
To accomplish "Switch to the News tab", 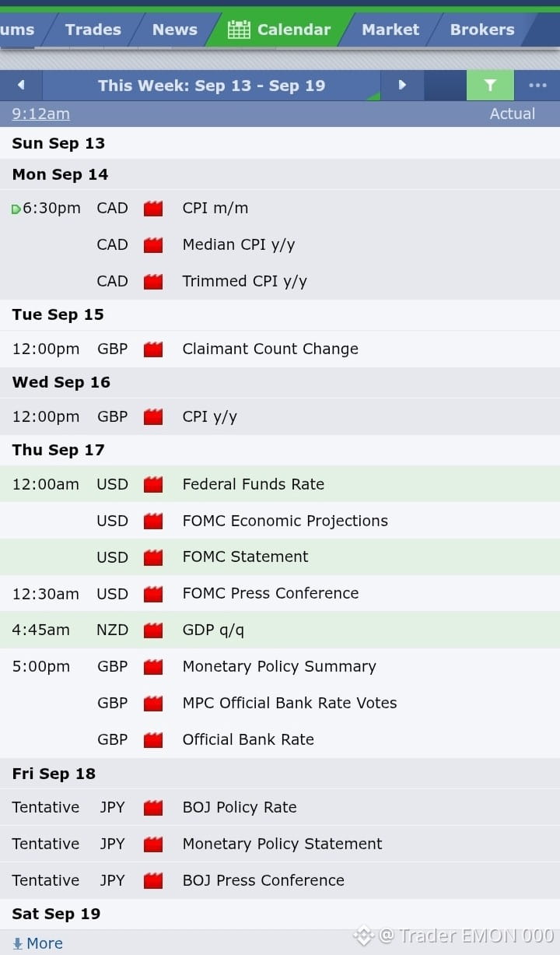I will 174,30.
